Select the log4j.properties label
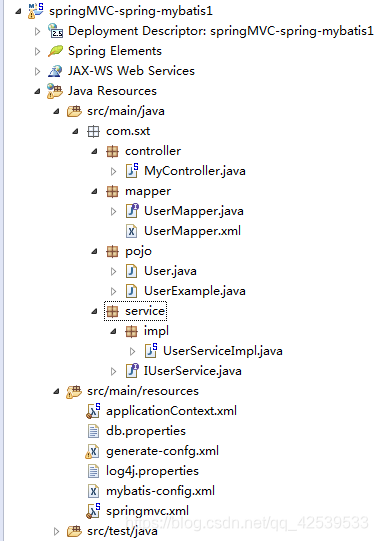Image resolution: width=378 pixels, height=541 pixels. click(x=152, y=471)
